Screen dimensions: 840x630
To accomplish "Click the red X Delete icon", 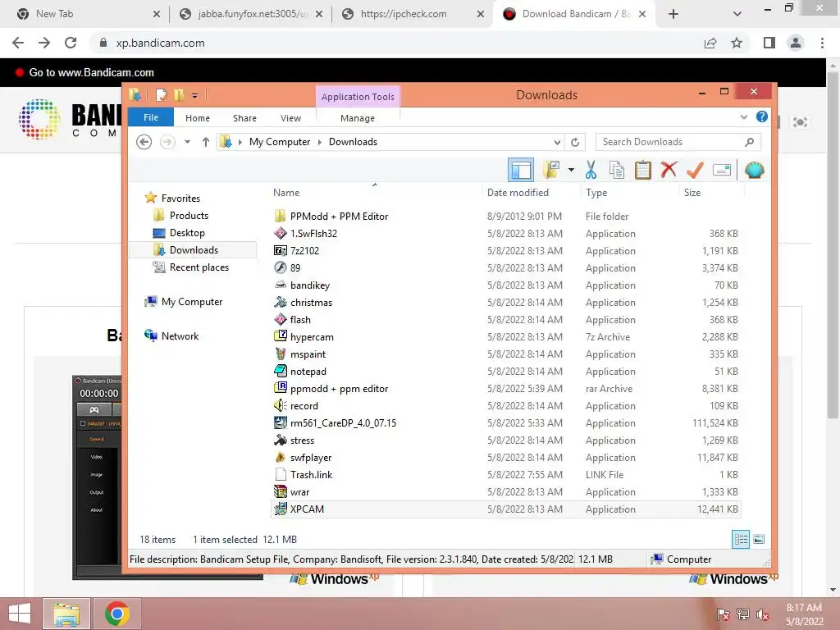I will [669, 171].
